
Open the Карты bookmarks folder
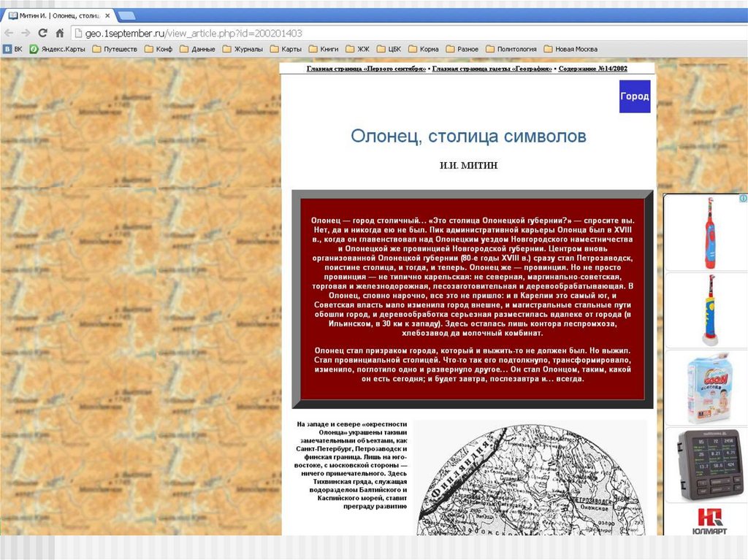[286, 49]
